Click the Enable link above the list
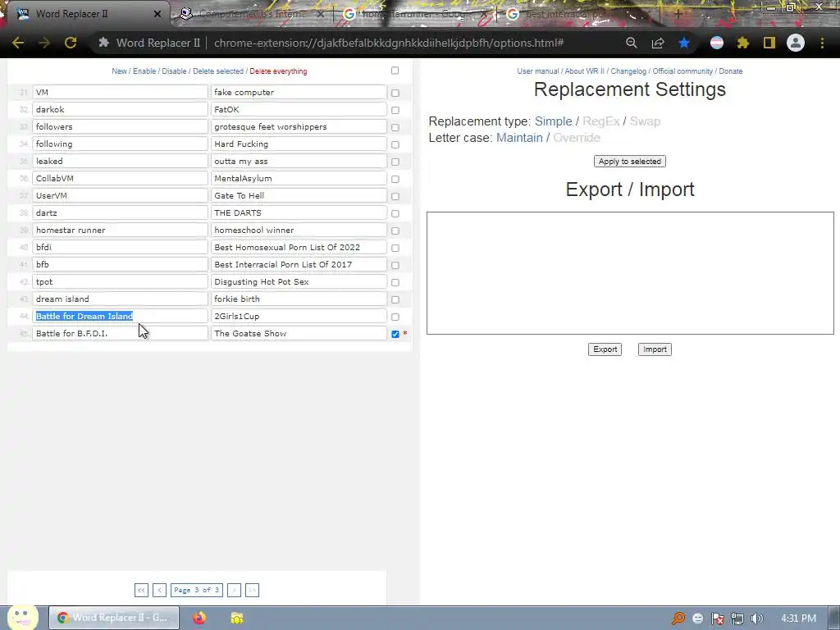 click(x=144, y=71)
